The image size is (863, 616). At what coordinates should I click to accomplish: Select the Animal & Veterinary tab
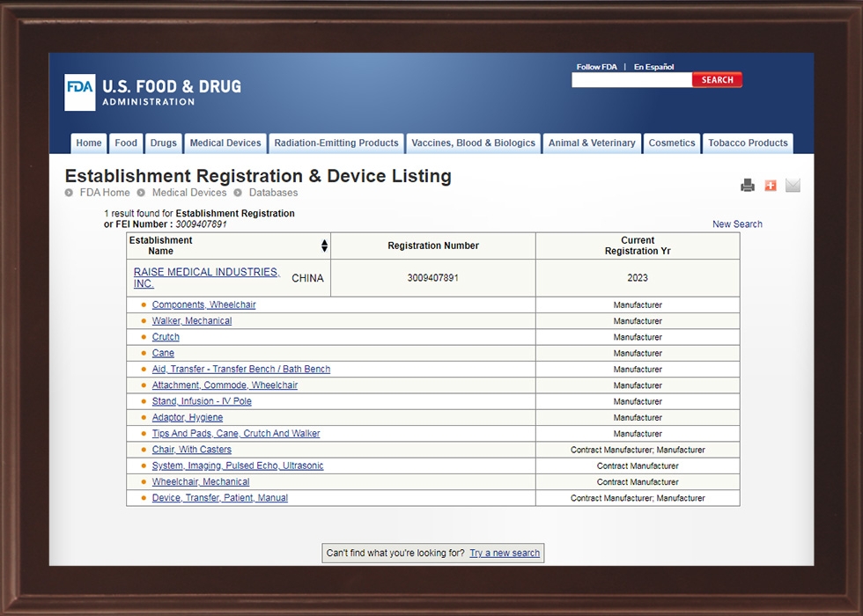[x=592, y=143]
